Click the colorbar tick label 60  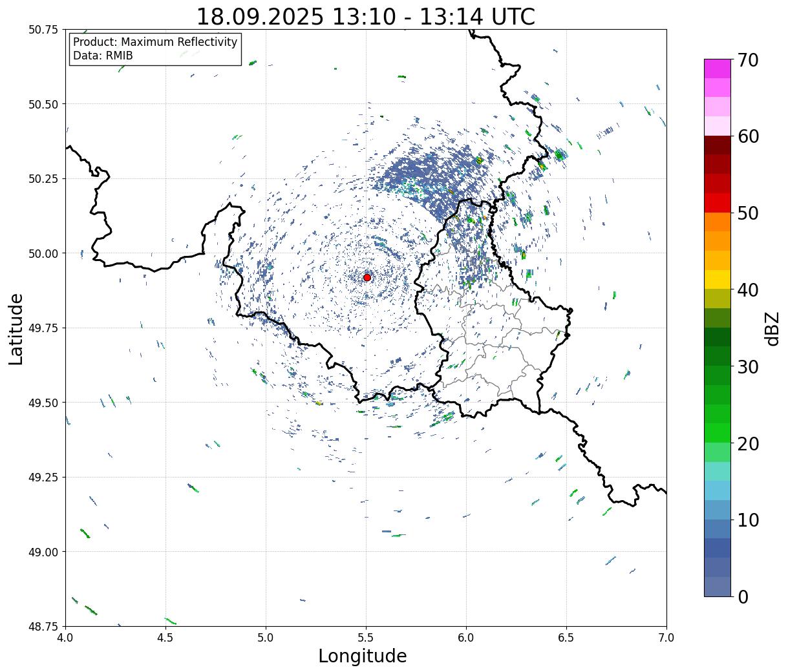point(748,136)
